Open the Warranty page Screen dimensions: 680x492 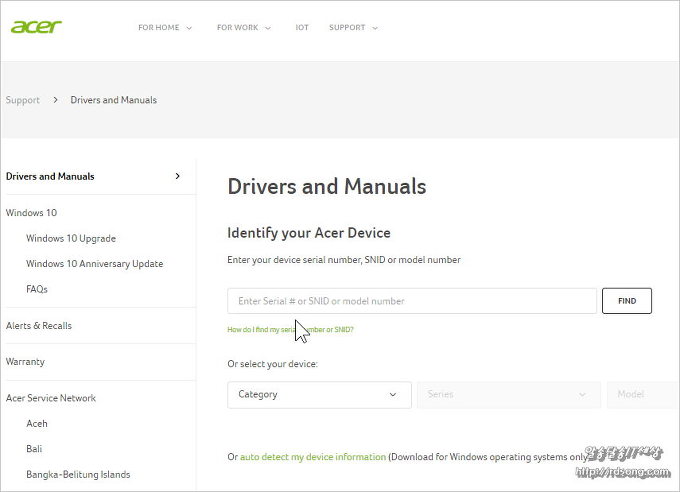25,362
